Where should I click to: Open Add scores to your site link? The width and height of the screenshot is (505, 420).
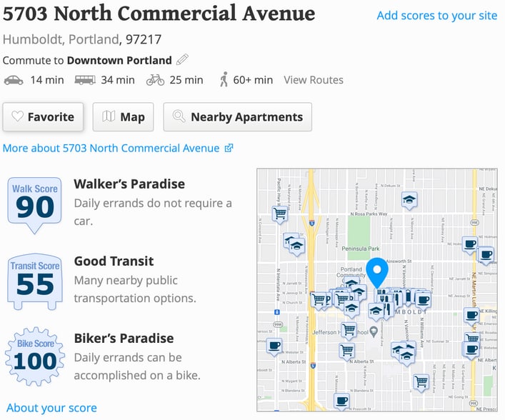(x=436, y=15)
